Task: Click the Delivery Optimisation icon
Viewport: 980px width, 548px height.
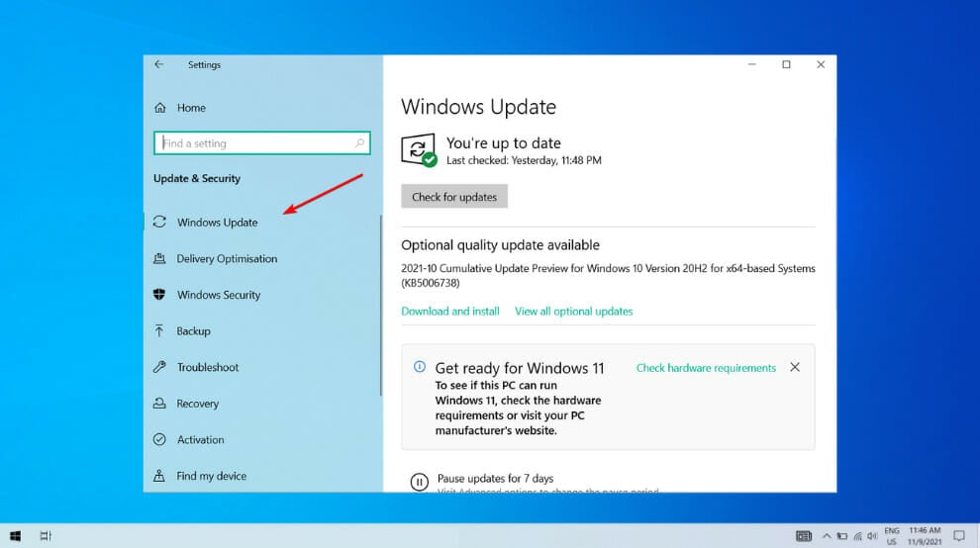Action: click(x=160, y=258)
